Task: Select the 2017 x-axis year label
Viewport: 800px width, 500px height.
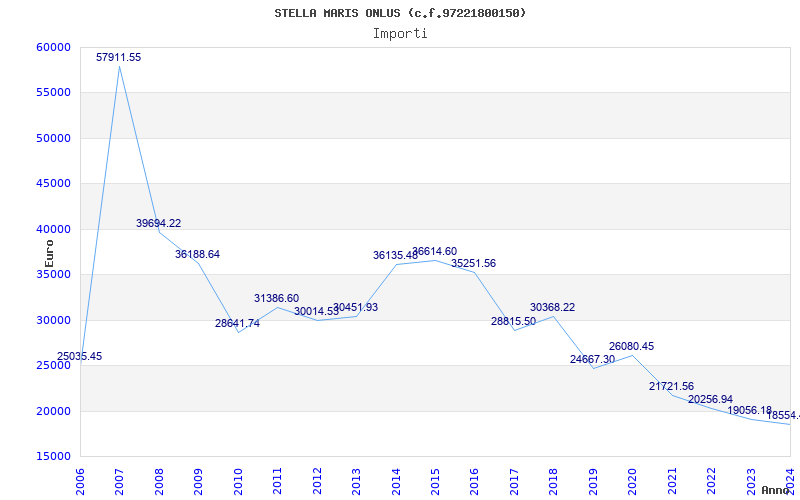Action: click(514, 481)
